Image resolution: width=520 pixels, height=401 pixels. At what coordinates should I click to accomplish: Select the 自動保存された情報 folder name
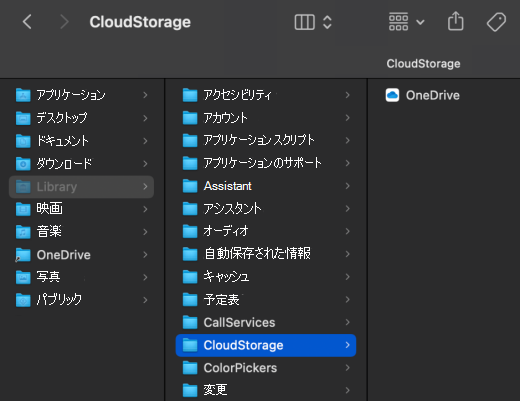(257, 254)
